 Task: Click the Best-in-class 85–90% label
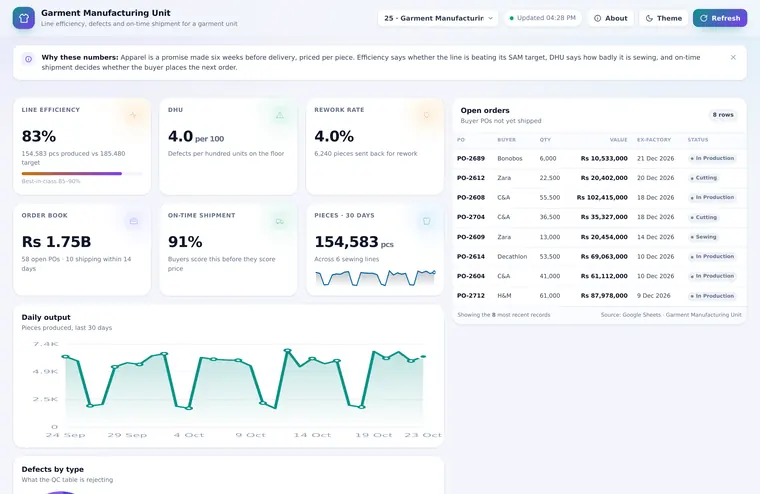click(x=51, y=181)
